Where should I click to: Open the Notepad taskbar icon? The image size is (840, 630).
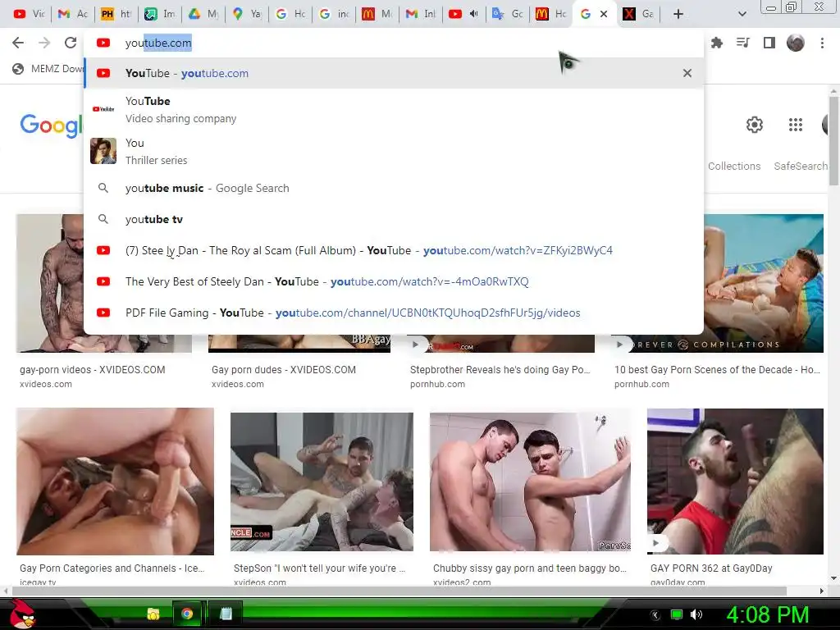tap(226, 614)
